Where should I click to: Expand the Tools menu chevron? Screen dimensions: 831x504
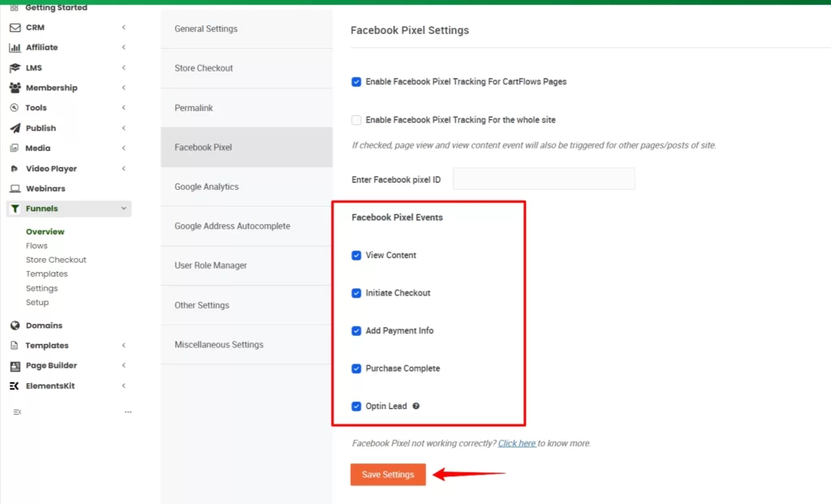pyautogui.click(x=123, y=108)
